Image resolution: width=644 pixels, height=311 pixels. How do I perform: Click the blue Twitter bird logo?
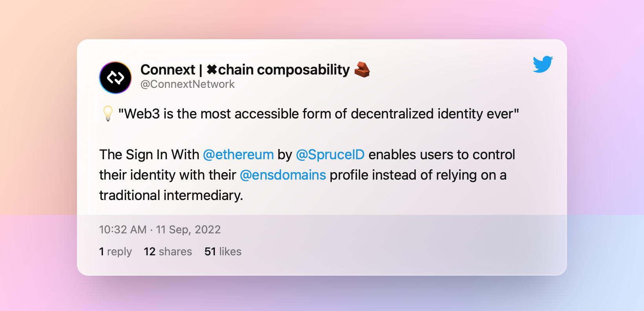[543, 64]
